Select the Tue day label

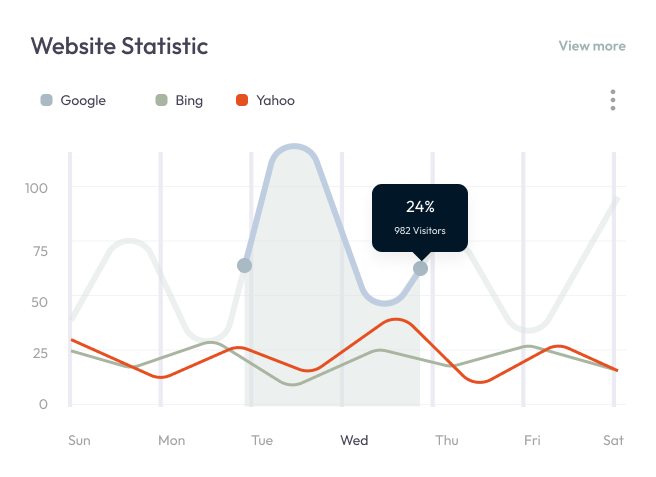tap(262, 440)
